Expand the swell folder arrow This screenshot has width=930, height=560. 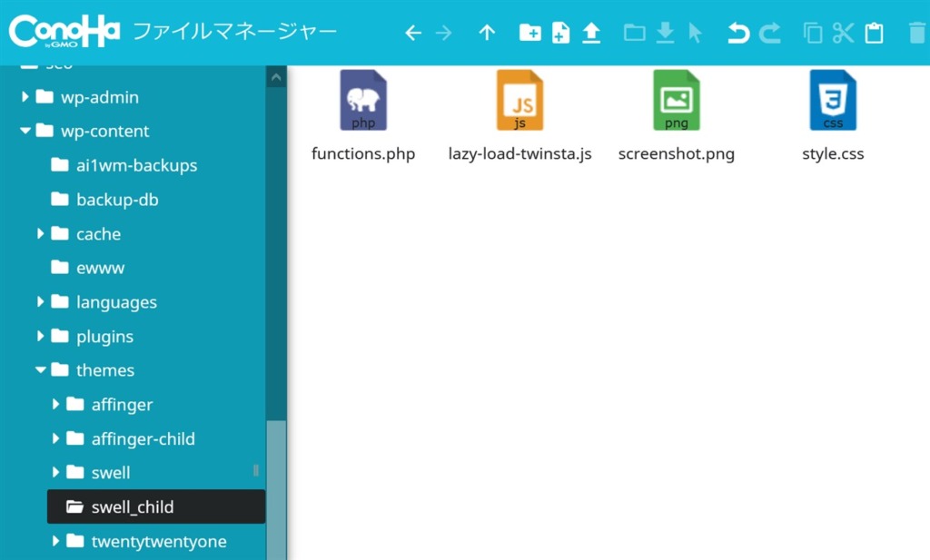[x=55, y=472]
